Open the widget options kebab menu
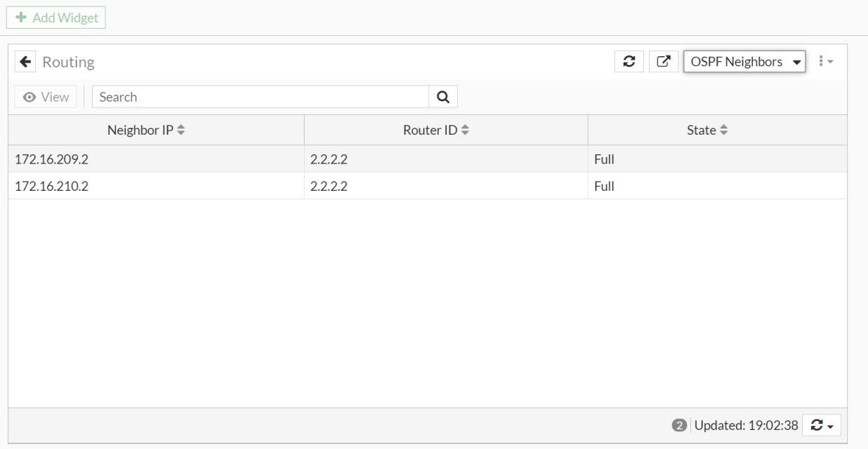This screenshot has height=449, width=868. [x=825, y=62]
